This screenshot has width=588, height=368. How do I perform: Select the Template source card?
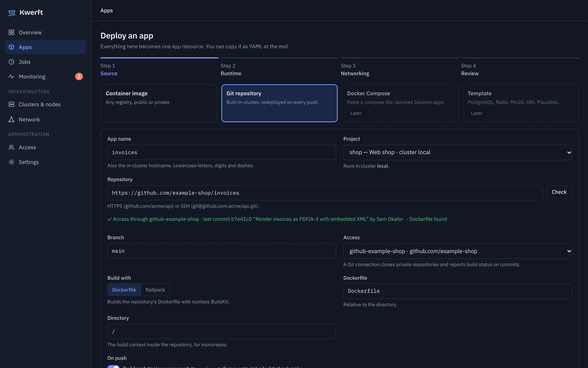coord(521,103)
